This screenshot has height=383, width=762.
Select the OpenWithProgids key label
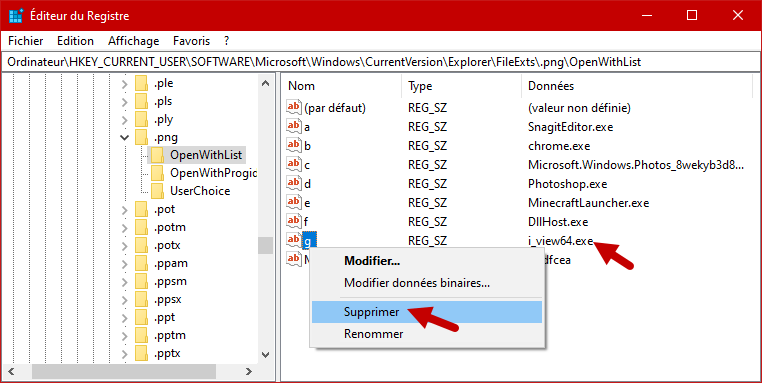tap(213, 173)
